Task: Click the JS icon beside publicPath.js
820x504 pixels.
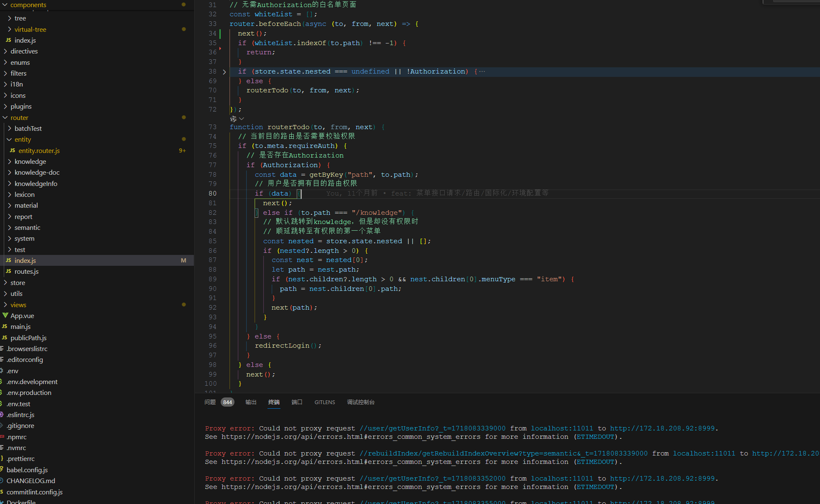Action: [5, 338]
